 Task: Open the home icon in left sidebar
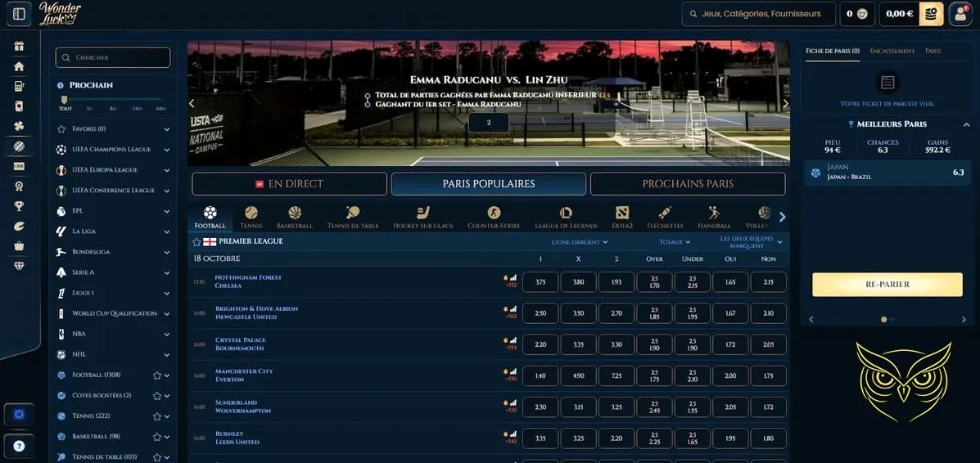pyautogui.click(x=19, y=66)
